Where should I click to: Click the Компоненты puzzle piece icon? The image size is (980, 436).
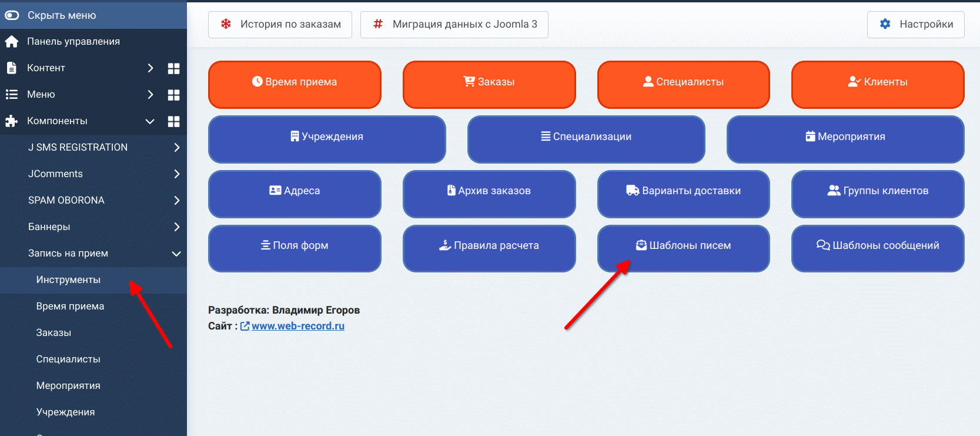pyautogui.click(x=11, y=121)
